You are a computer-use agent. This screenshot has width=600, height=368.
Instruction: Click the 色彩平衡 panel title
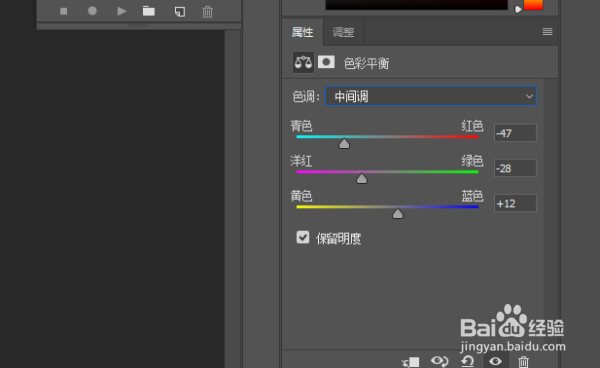(366, 63)
